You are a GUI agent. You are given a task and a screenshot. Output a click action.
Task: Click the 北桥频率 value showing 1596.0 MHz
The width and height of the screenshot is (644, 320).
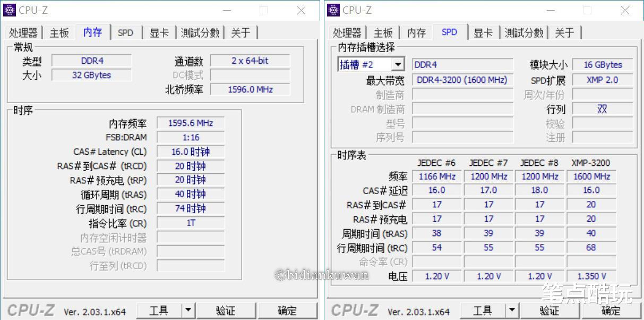(x=250, y=89)
